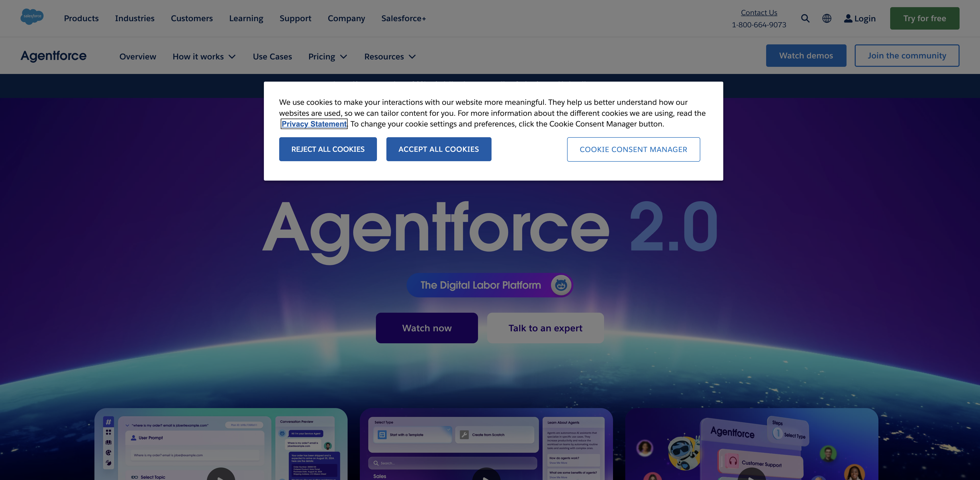The image size is (980, 480).
Task: Click Join the community button
Action: [907, 56]
